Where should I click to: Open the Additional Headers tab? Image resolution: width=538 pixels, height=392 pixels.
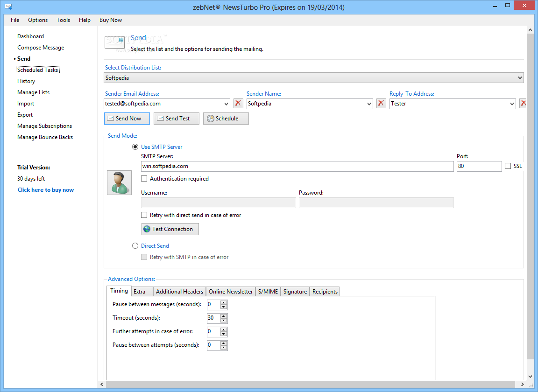(x=179, y=292)
